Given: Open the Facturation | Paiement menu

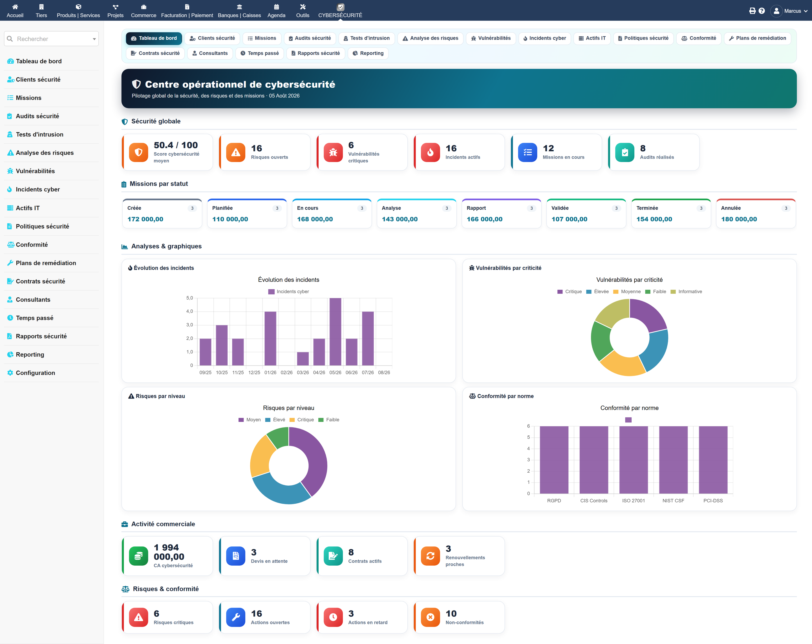Looking at the screenshot, I should [x=187, y=10].
